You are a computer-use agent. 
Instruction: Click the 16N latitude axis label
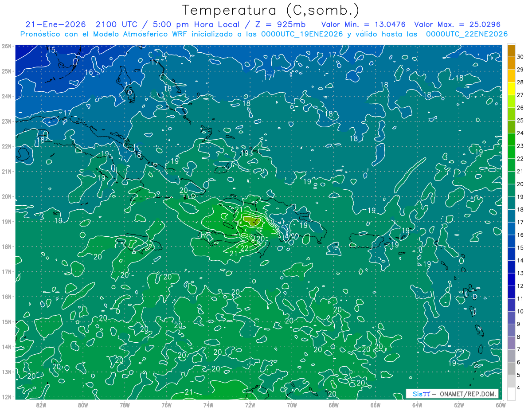(7, 297)
